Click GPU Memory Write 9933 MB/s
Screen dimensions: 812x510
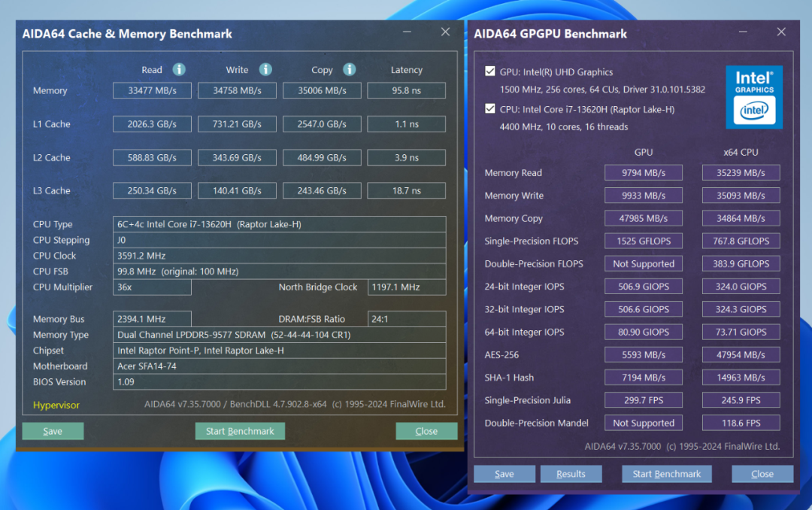644,196
